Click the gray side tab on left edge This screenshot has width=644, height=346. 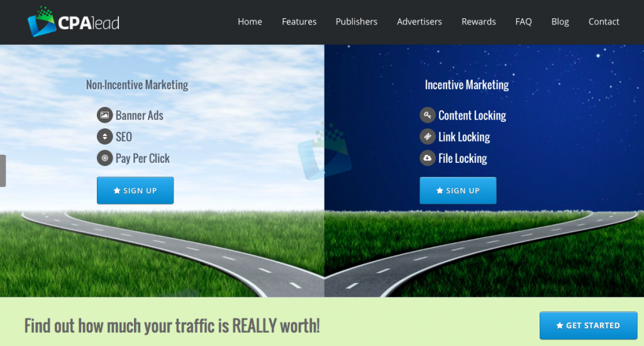(x=3, y=170)
